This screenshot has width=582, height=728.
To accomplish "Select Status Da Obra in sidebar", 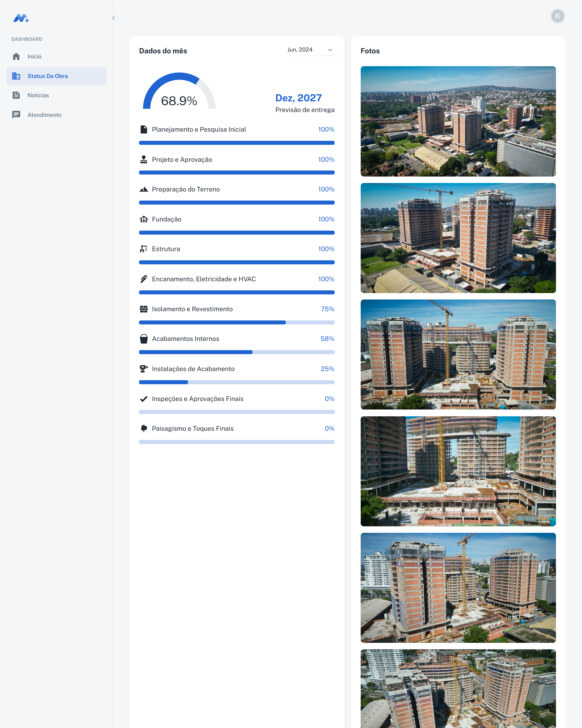I will coord(56,76).
